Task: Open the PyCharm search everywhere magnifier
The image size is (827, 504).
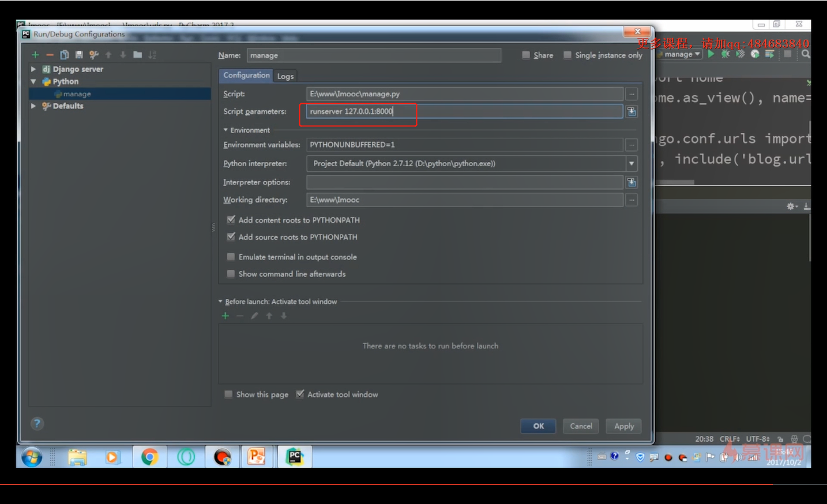Action: pyautogui.click(x=806, y=54)
